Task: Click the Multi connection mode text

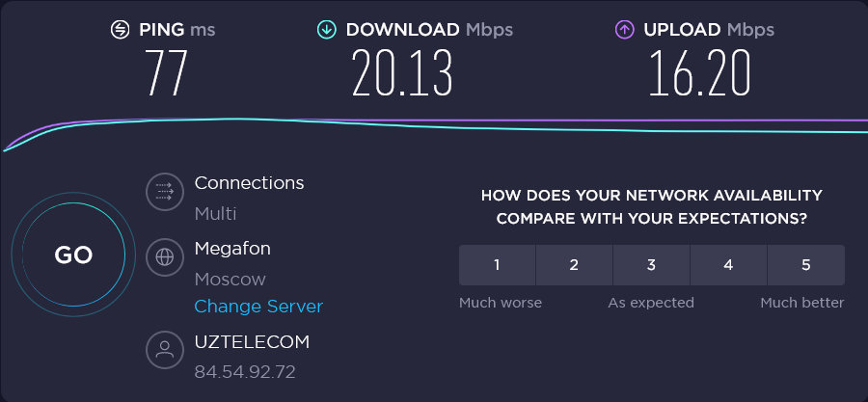Action: point(215,214)
